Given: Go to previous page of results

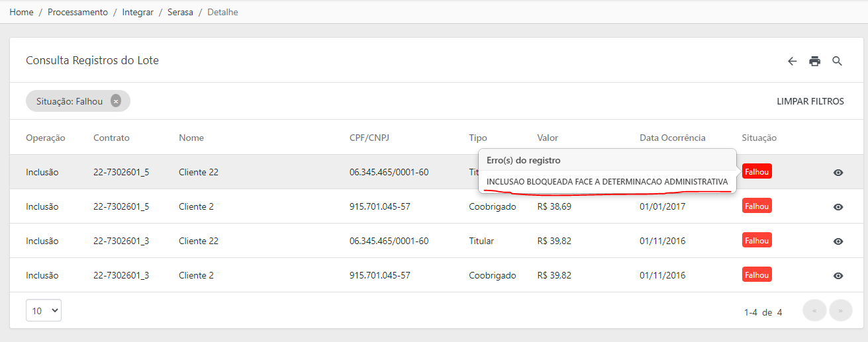Looking at the screenshot, I should tap(814, 310).
